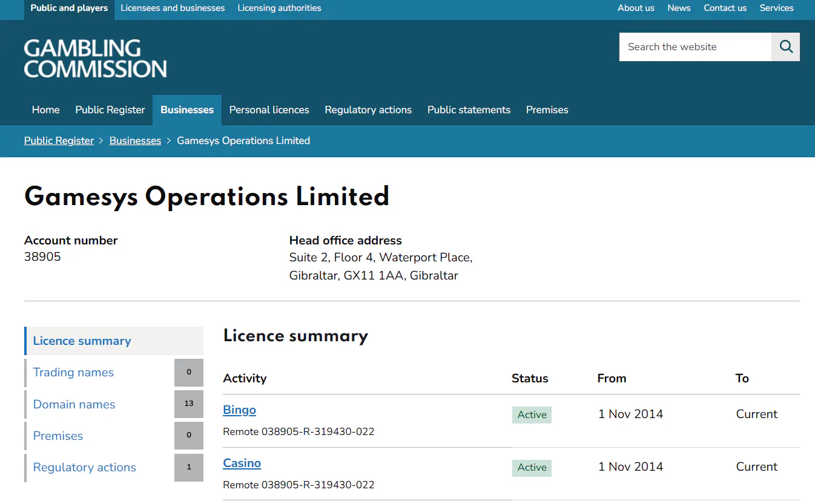Open Services link in top bar

click(776, 8)
